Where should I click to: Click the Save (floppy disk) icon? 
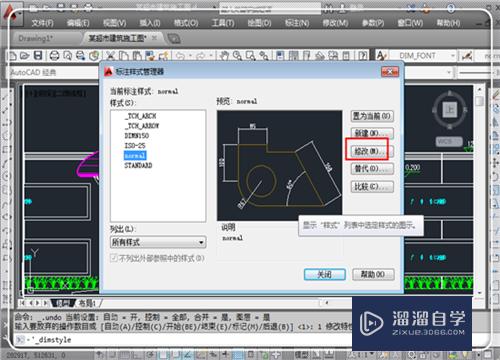(x=38, y=55)
